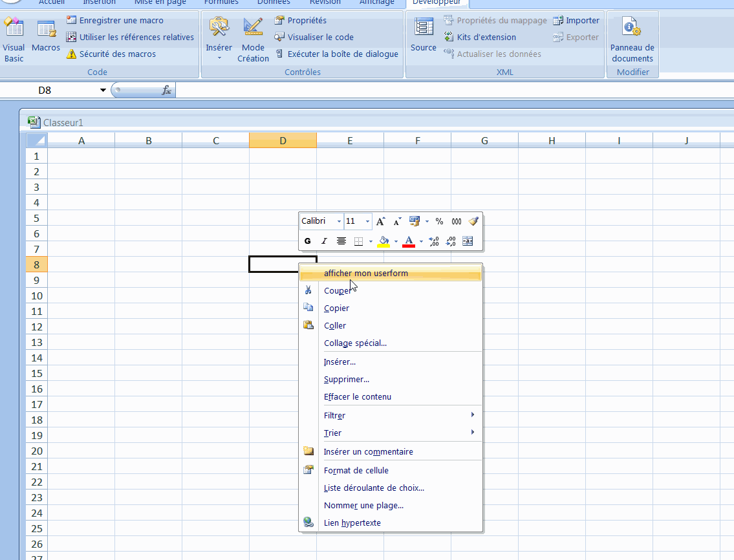Toggle bold G in mini toolbar
Screen dimensions: 734x560
tap(308, 241)
